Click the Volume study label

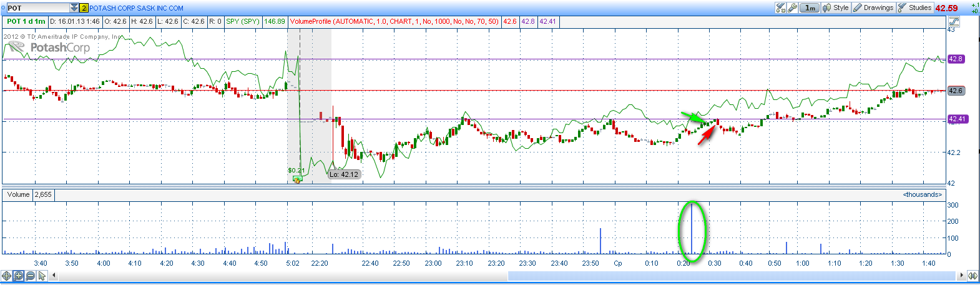click(18, 194)
